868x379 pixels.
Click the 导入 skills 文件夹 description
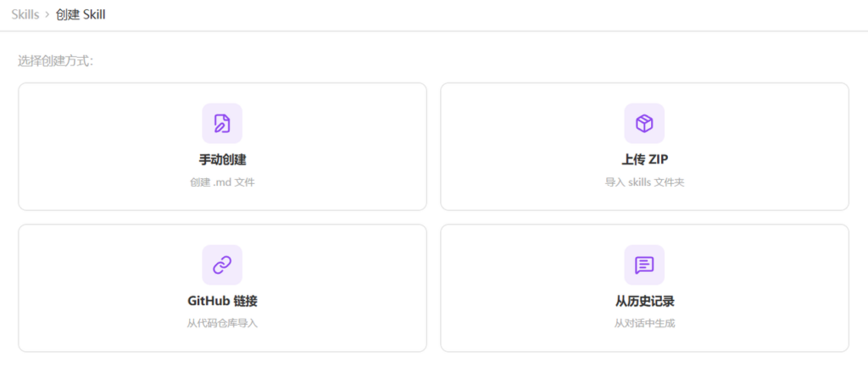(644, 181)
